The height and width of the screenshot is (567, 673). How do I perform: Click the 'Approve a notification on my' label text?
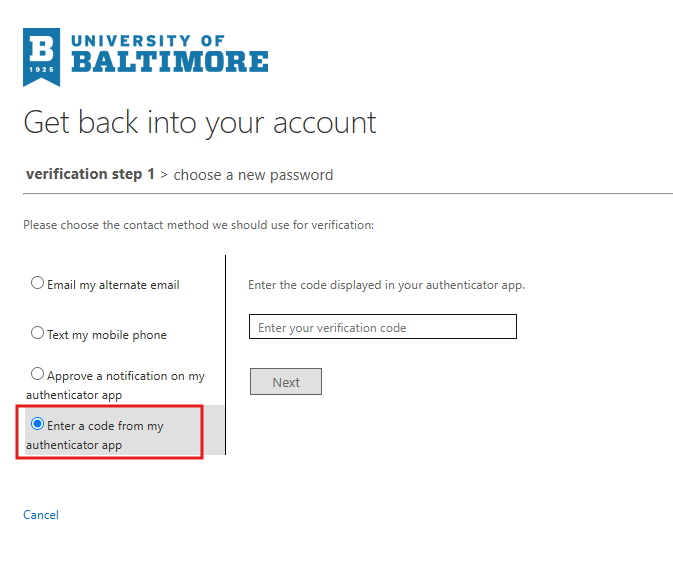coord(126,376)
